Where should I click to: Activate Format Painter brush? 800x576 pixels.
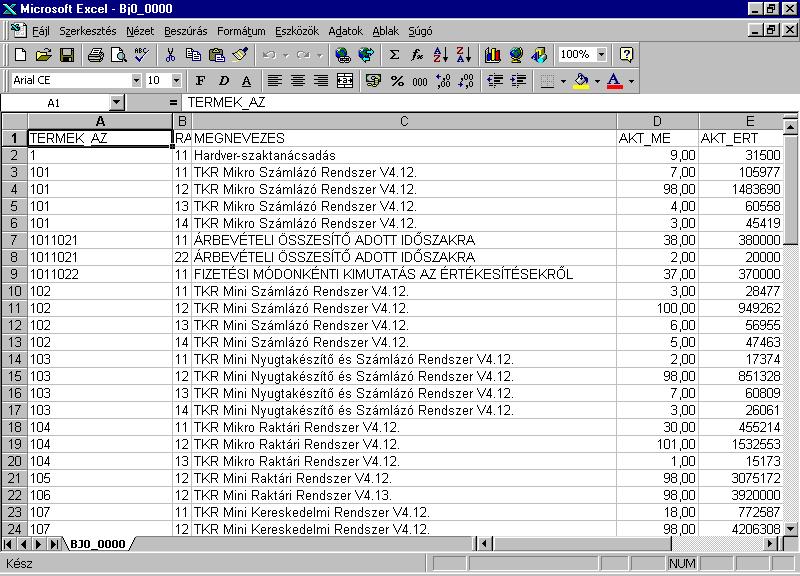point(240,55)
